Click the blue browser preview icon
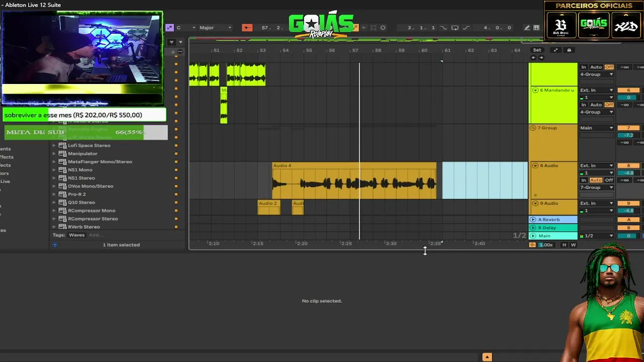644x362 pixels. point(55,245)
